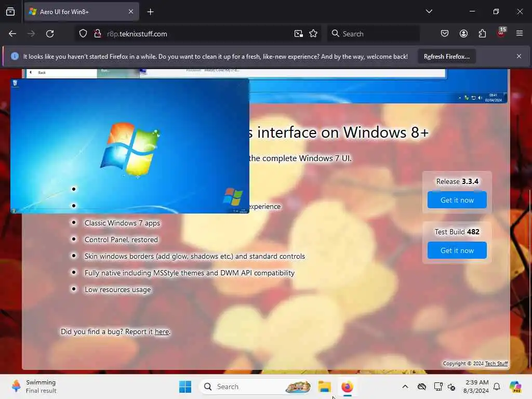Click the extension icon with 15 badge
This screenshot has height=399, width=532.
click(x=501, y=33)
